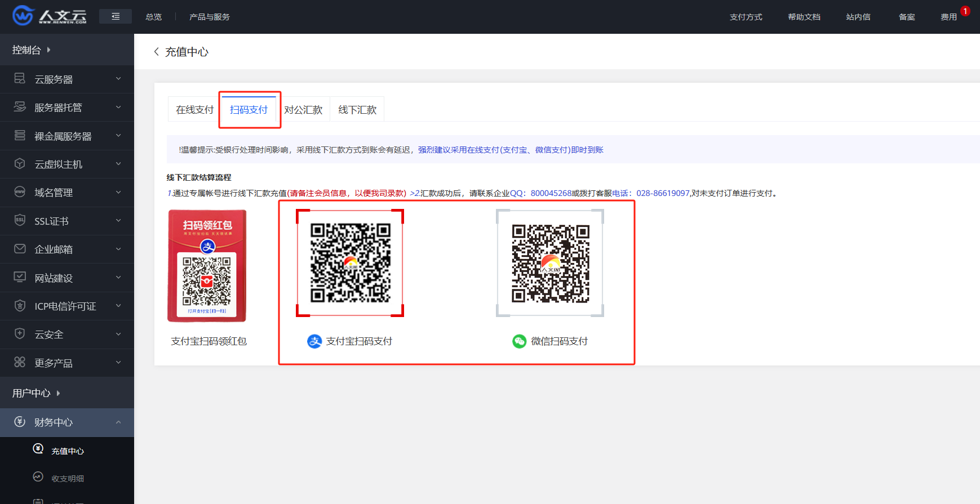Screen dimensions: 980x504
Task: Open 总览 in the top navigation
Action: pyautogui.click(x=153, y=17)
